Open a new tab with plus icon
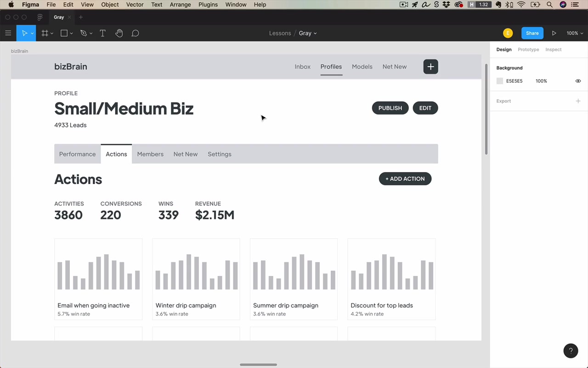This screenshot has width=588, height=368. pos(81,17)
